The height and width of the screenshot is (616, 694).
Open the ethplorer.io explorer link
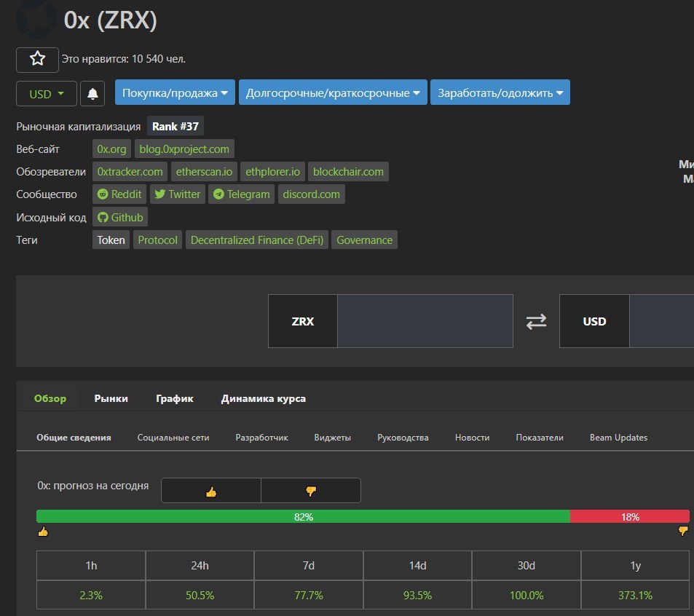click(x=272, y=172)
